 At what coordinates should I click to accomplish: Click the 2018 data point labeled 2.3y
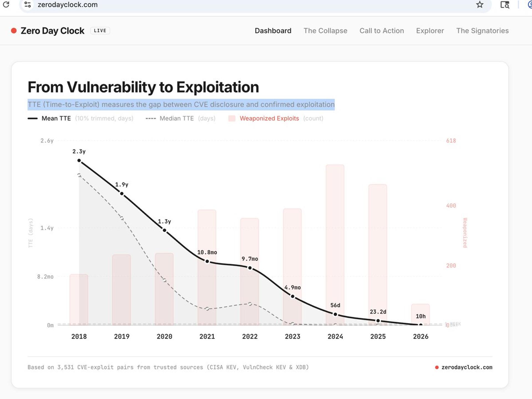click(x=79, y=160)
